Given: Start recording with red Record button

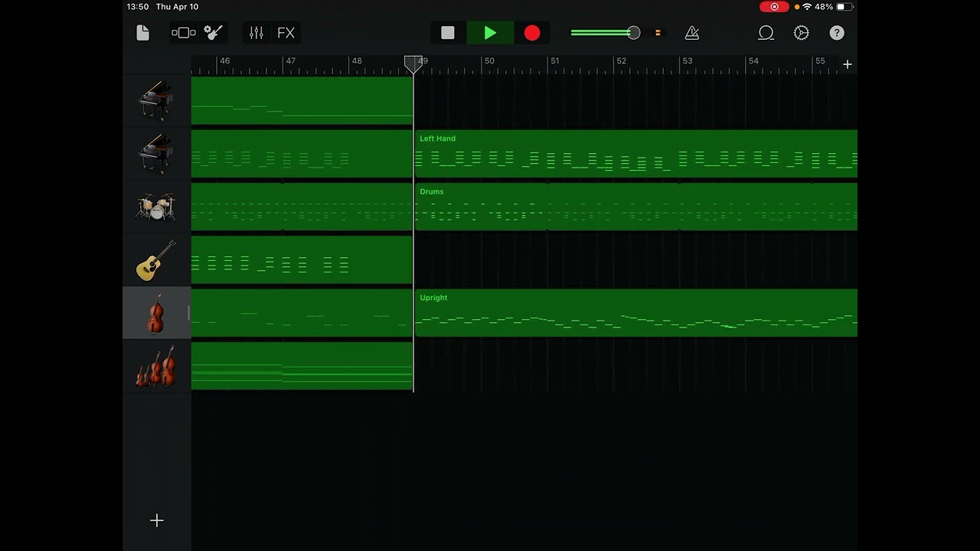Looking at the screenshot, I should (x=532, y=33).
